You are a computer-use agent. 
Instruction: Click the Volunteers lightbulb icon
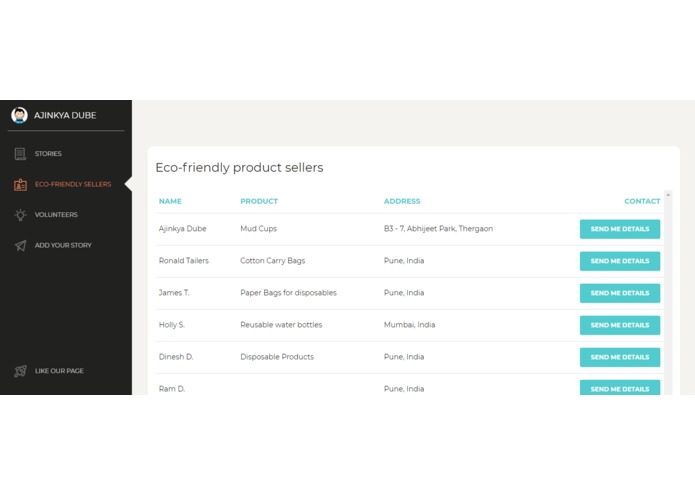point(20,215)
